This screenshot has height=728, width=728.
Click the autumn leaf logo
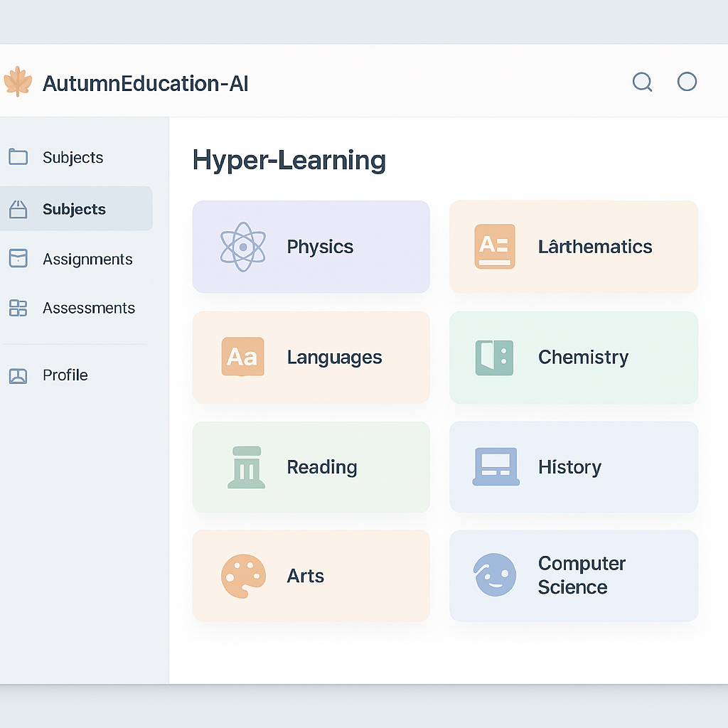click(18, 81)
